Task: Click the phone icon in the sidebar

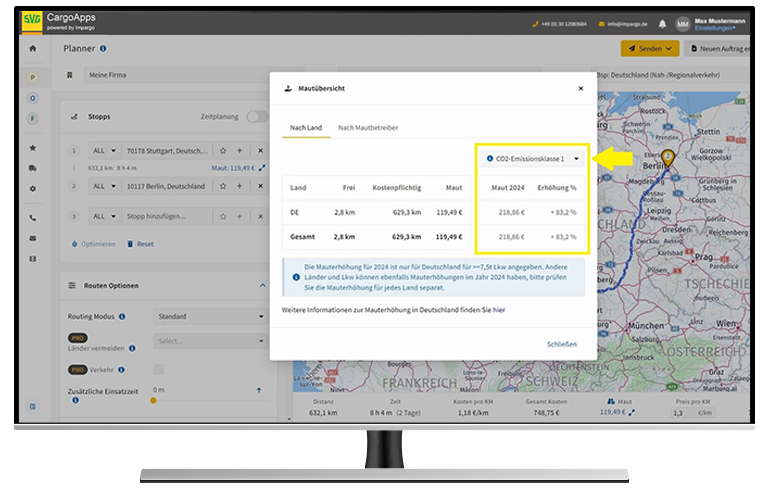Action: (33, 217)
